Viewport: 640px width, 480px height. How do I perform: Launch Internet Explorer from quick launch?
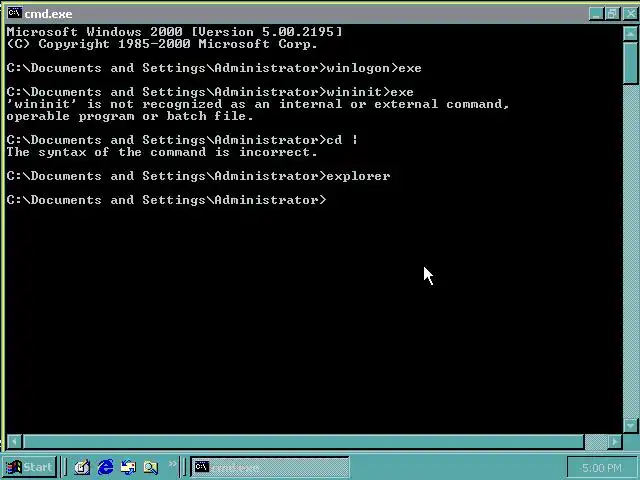point(105,467)
